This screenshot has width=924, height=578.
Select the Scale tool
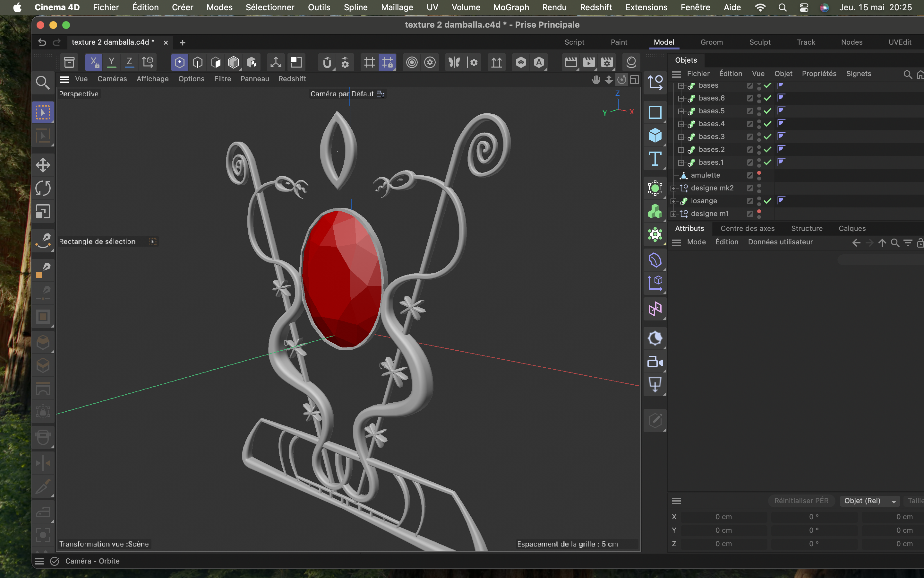coord(43,211)
